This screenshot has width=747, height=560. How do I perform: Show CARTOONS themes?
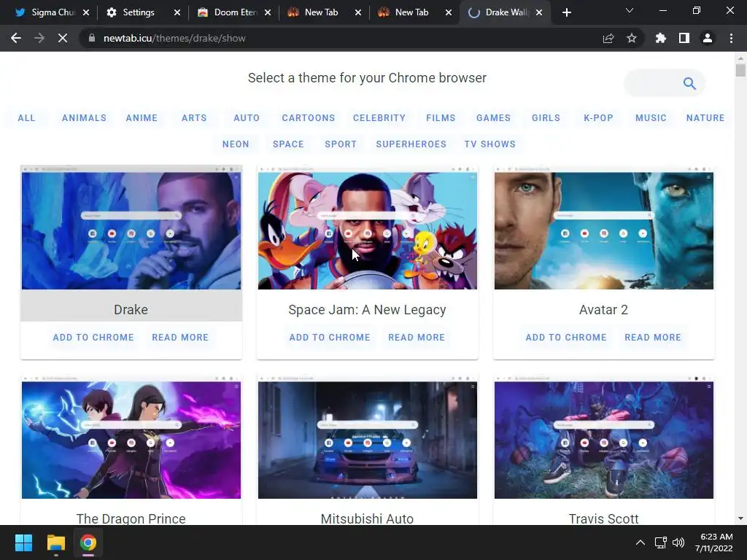tap(309, 117)
